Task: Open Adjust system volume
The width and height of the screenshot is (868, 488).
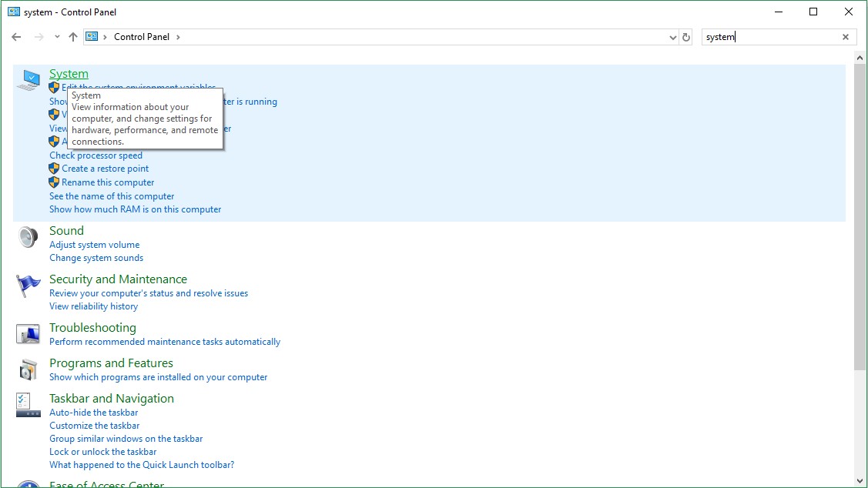Action: 94,244
